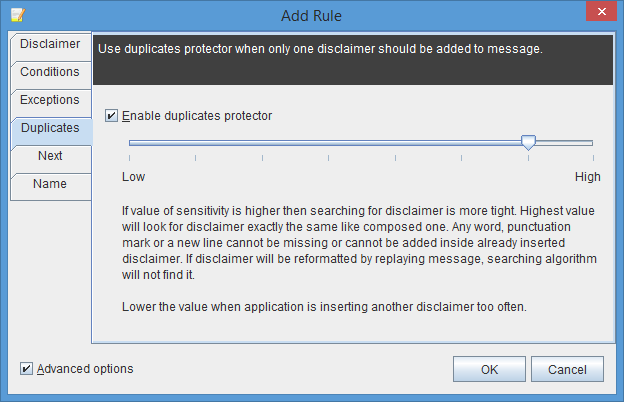Open the Conditions tab
This screenshot has height=402, width=624.
[x=51, y=74]
